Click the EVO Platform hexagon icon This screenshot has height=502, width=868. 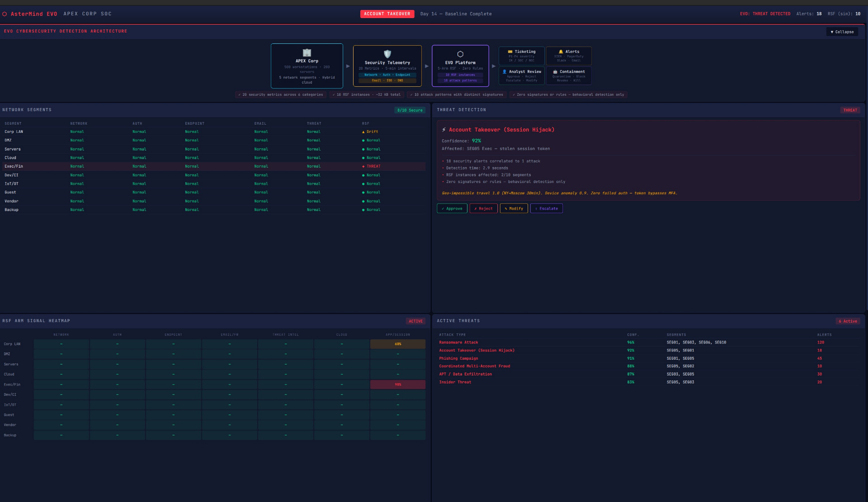click(460, 53)
